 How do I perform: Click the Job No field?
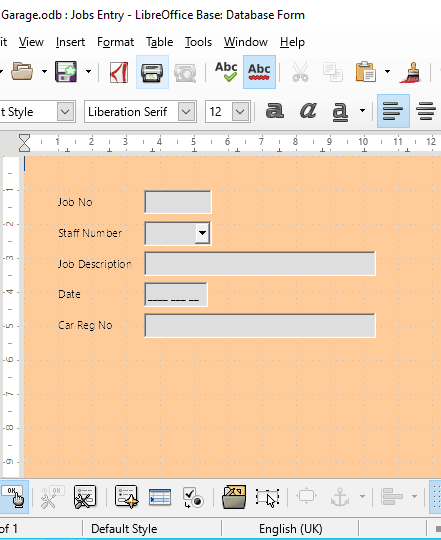[x=178, y=202]
